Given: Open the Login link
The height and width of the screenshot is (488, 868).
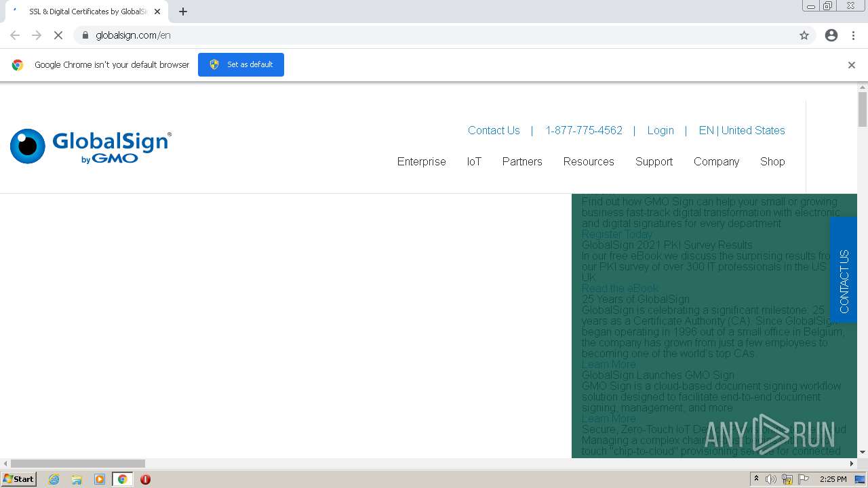Looking at the screenshot, I should pyautogui.click(x=660, y=130).
